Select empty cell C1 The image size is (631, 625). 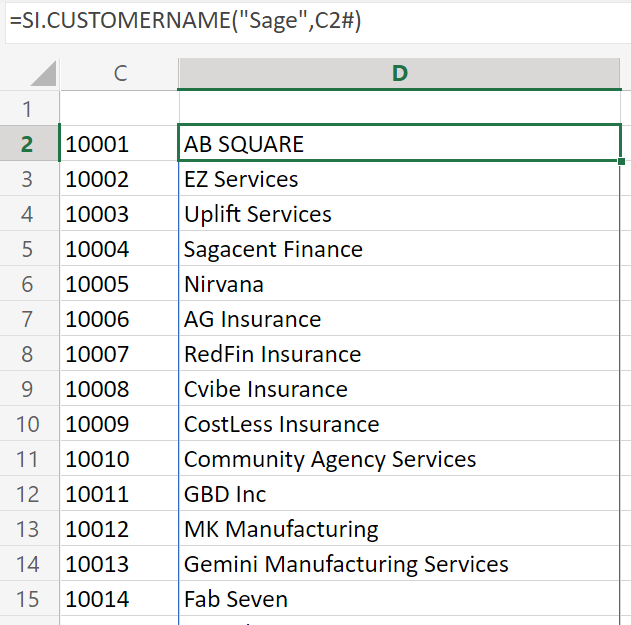pyautogui.click(x=120, y=109)
